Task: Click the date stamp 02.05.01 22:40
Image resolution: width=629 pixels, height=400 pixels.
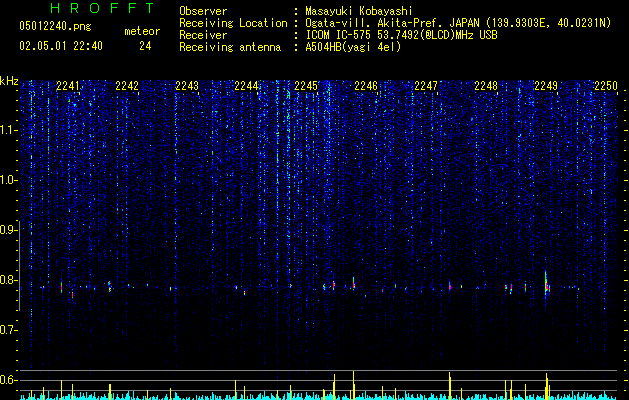Action: 61,46
